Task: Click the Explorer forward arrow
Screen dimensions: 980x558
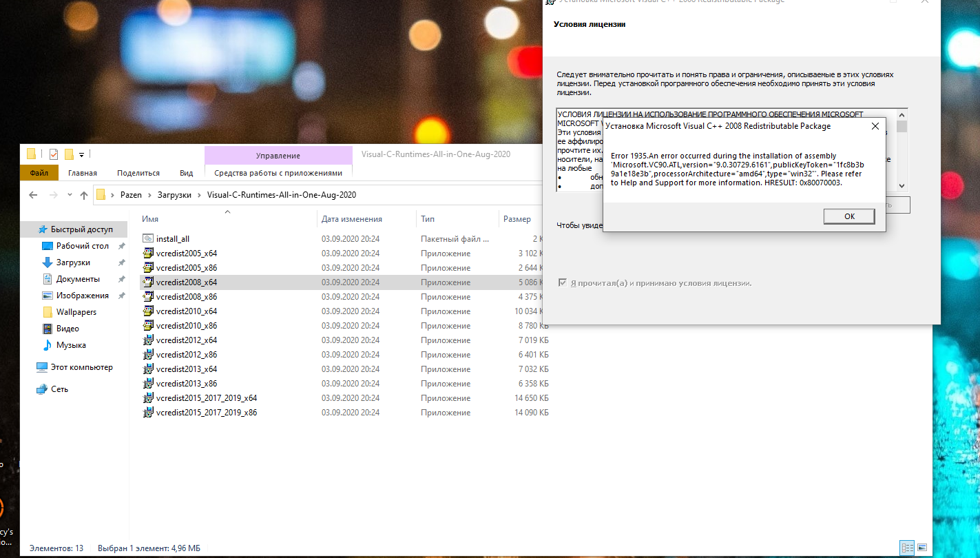Action: coord(52,195)
